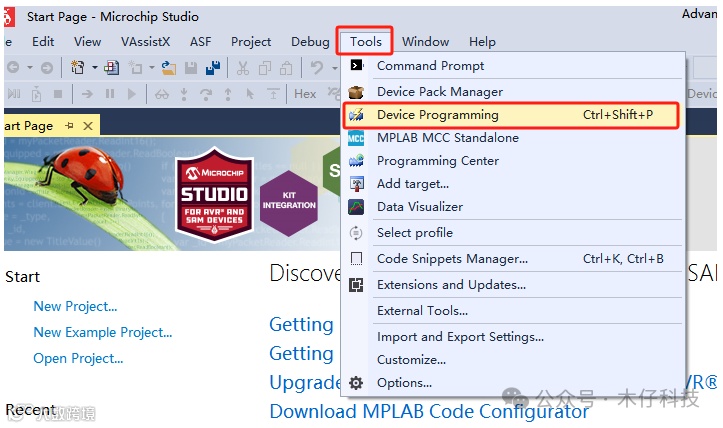Click the Paste toolbar icon

tap(286, 68)
